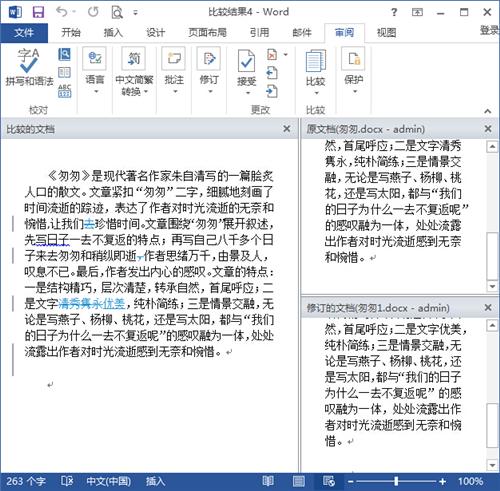Click the deleted text 清秀隽永 in compared document
Screen dimensions: 500x491
(80, 304)
